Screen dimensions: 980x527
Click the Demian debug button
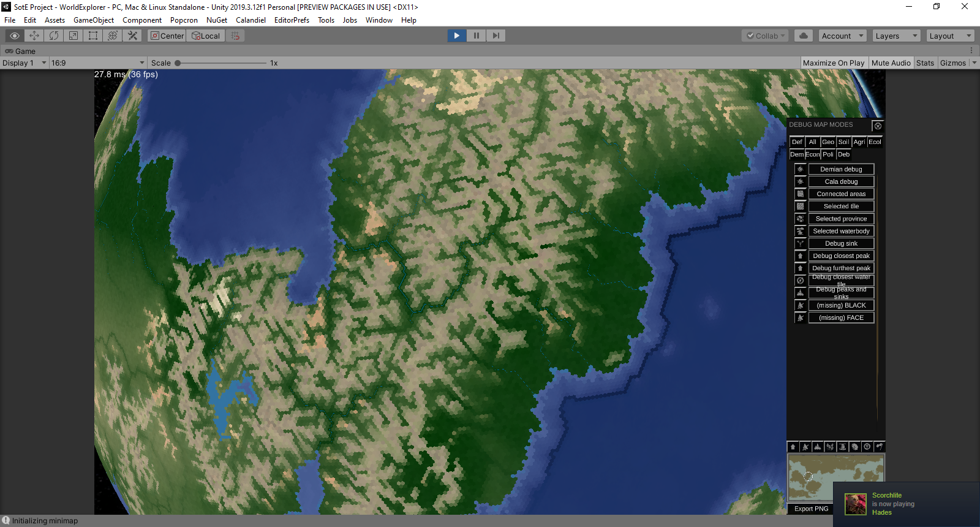pos(841,169)
